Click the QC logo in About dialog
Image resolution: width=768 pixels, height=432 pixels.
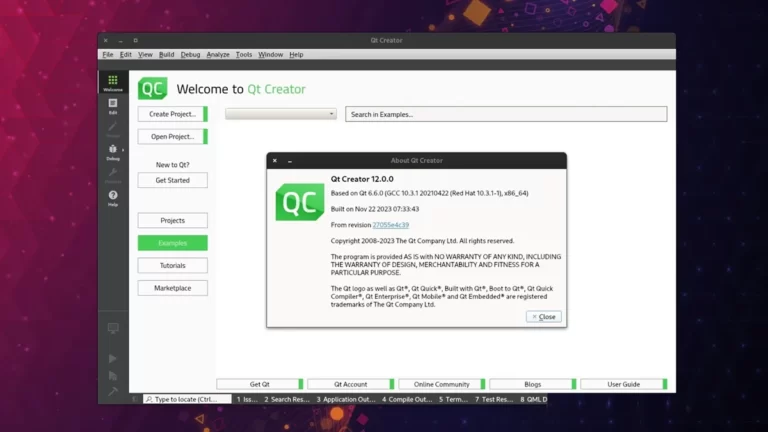point(300,202)
